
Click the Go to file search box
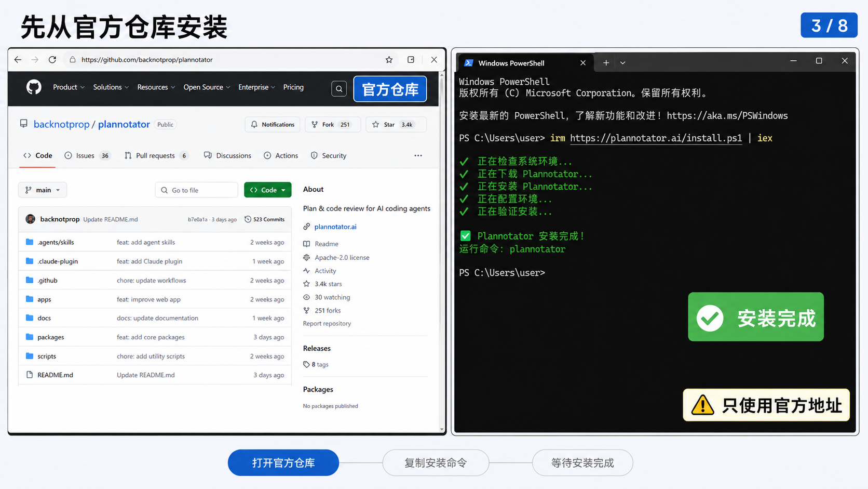click(x=196, y=190)
